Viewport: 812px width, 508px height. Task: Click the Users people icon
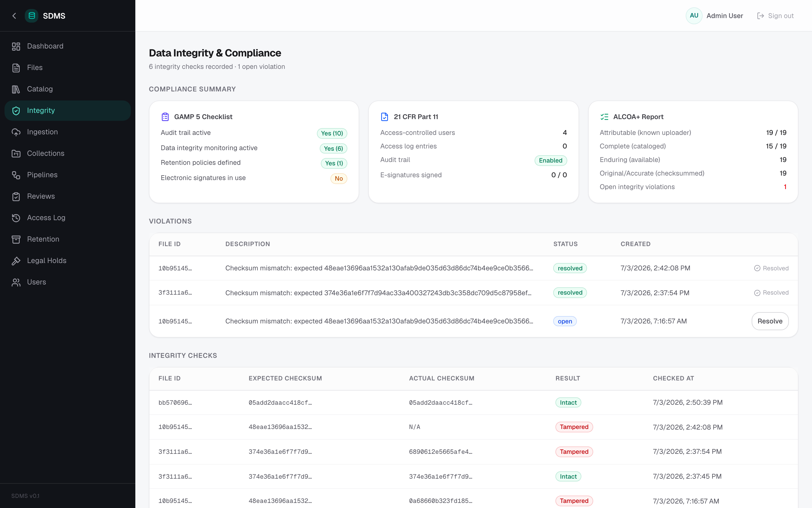click(x=16, y=282)
